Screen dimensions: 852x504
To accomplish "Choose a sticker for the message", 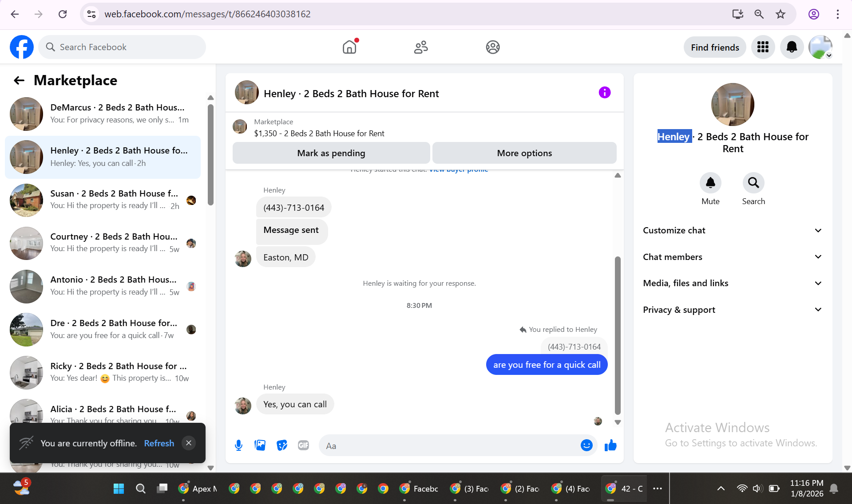I will point(282,445).
